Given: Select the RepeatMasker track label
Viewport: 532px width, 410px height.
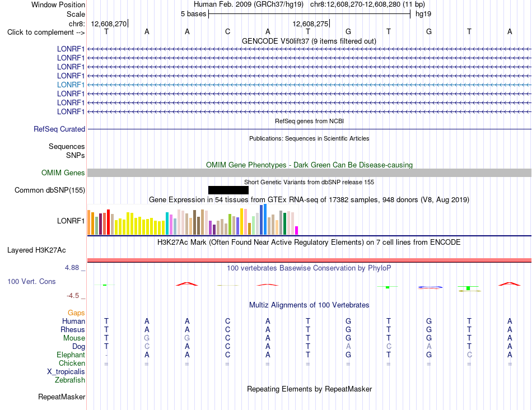Looking at the screenshot, I should click(x=62, y=397).
